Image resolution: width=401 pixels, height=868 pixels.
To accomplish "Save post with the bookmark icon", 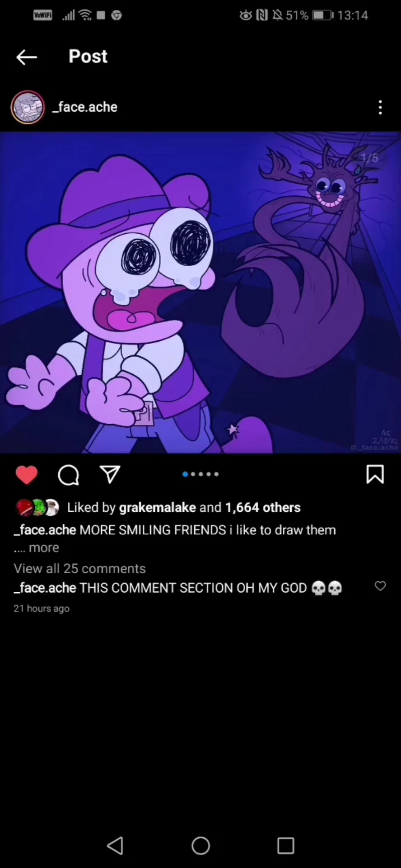I will click(x=375, y=474).
